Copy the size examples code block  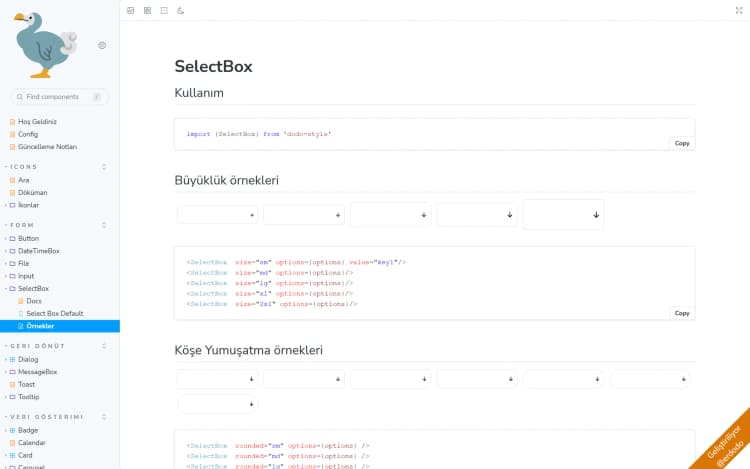point(682,313)
